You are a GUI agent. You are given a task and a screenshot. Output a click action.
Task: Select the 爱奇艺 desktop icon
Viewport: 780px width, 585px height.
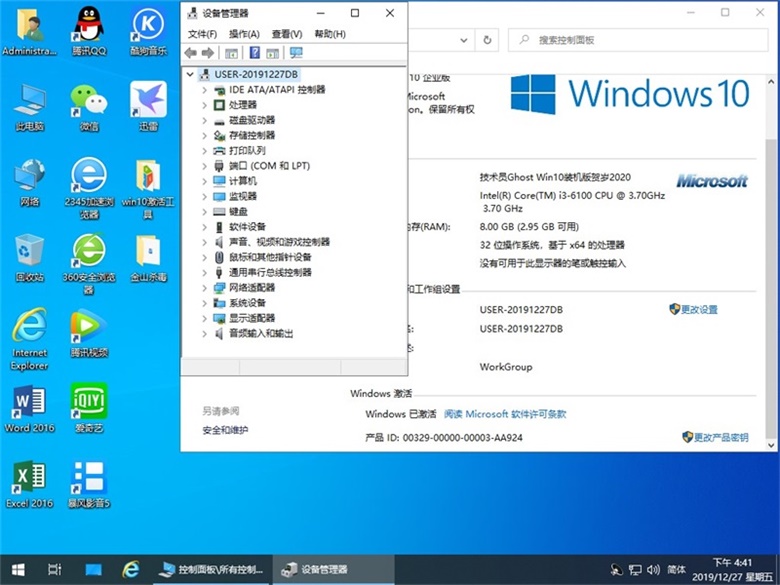click(x=88, y=405)
